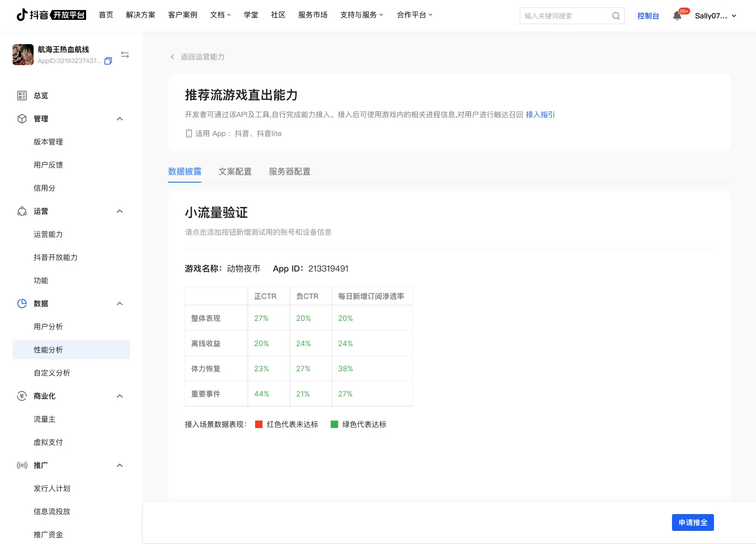Screen dimensions: 756x544
Task: Collapse the 管理 sidebar section
Action: [120, 119]
